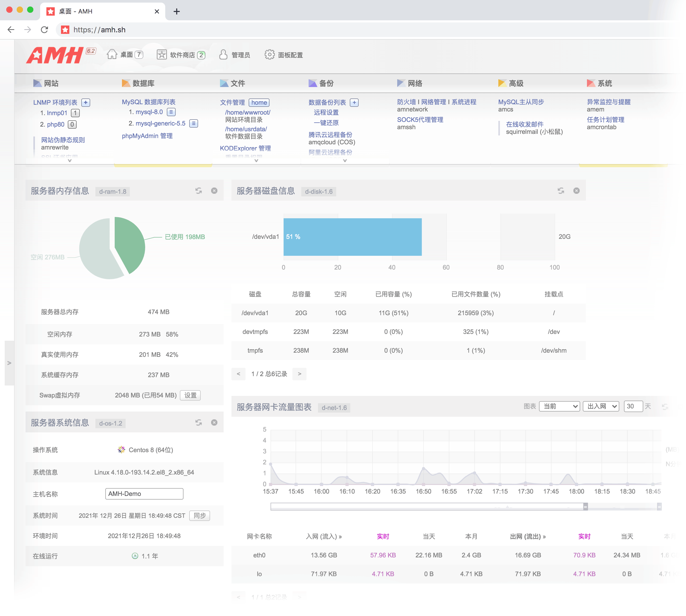The height and width of the screenshot is (616, 686).
Task: Close the 服务器内存信息 widget
Action: click(214, 191)
